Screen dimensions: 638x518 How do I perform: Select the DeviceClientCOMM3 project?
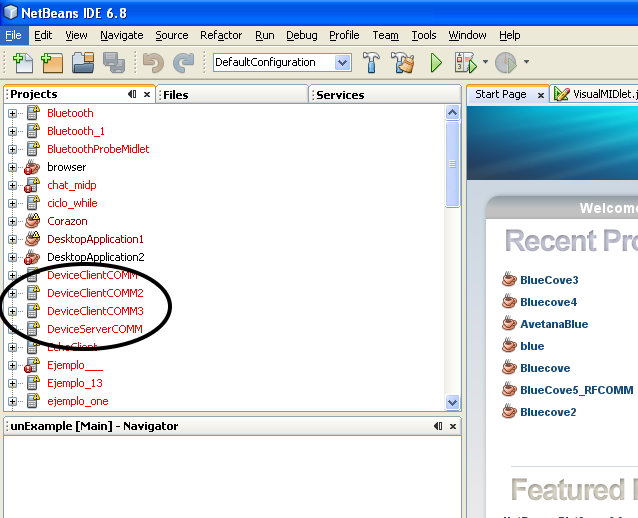[95, 311]
